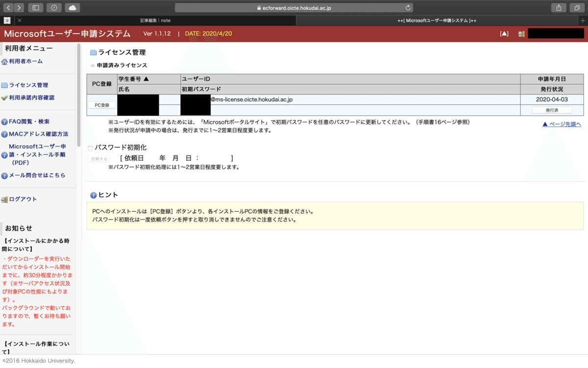Viewport: 588px width, 368px height.
Task: Click the ログアウト exit icon
Action: tap(5, 199)
